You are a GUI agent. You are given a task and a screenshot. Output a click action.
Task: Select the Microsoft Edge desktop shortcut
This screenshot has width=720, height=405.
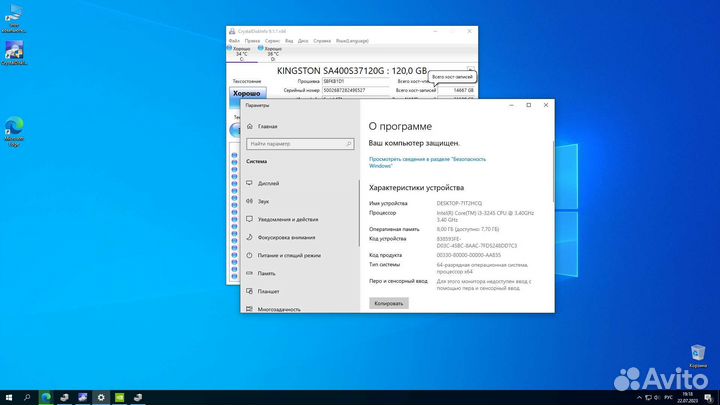14,132
